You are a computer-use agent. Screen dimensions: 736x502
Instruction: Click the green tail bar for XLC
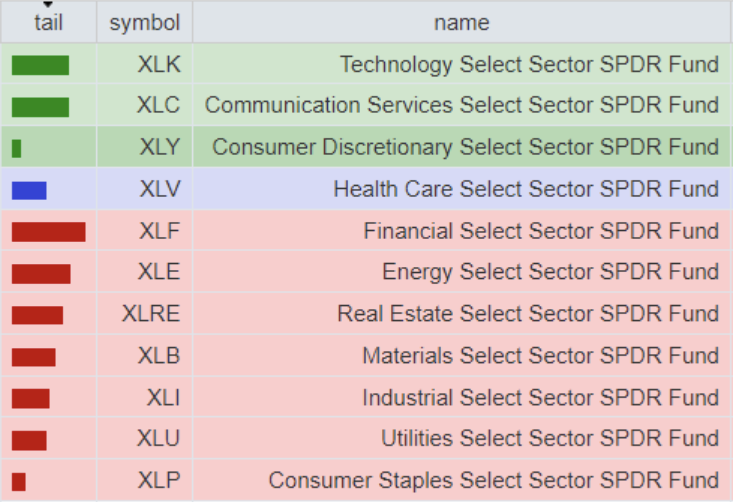click(40, 106)
